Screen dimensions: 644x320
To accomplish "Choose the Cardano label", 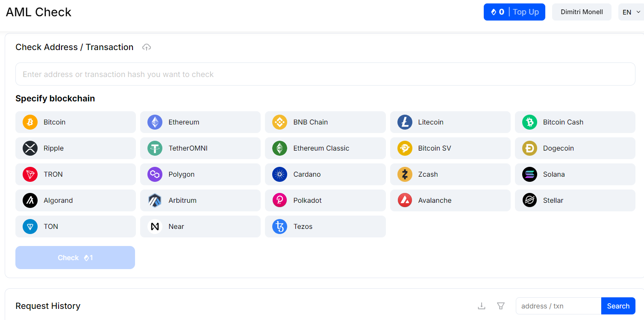I will pyautogui.click(x=307, y=175).
